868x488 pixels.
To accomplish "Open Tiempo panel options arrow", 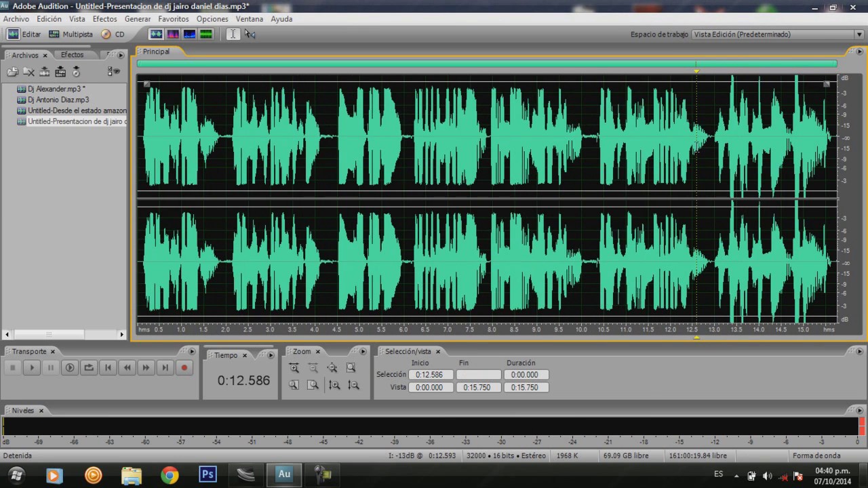I will [x=271, y=355].
